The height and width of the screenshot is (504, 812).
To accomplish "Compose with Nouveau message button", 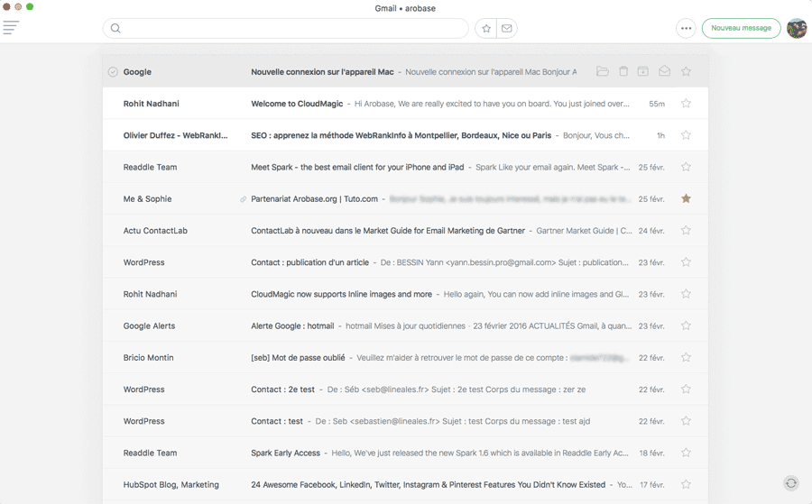I will [741, 29].
